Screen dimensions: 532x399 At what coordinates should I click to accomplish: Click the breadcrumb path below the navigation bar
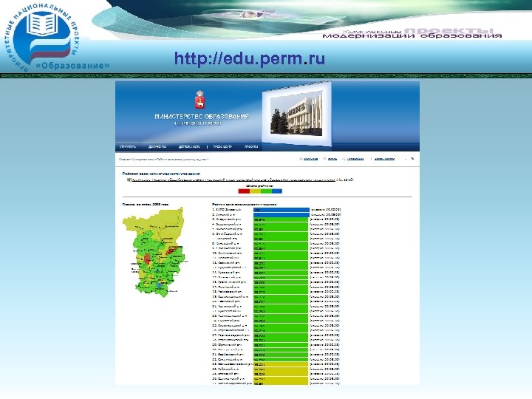(163, 159)
